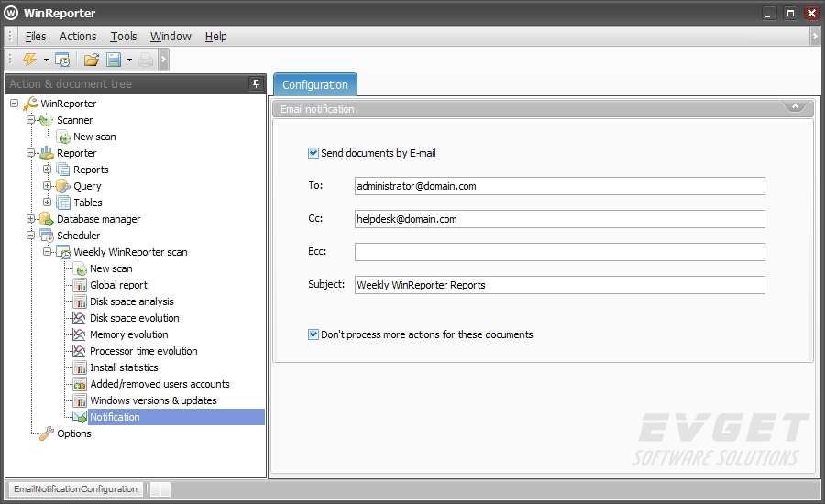Select the Notification tree item
This screenshot has height=504, width=825.
coord(115,417)
